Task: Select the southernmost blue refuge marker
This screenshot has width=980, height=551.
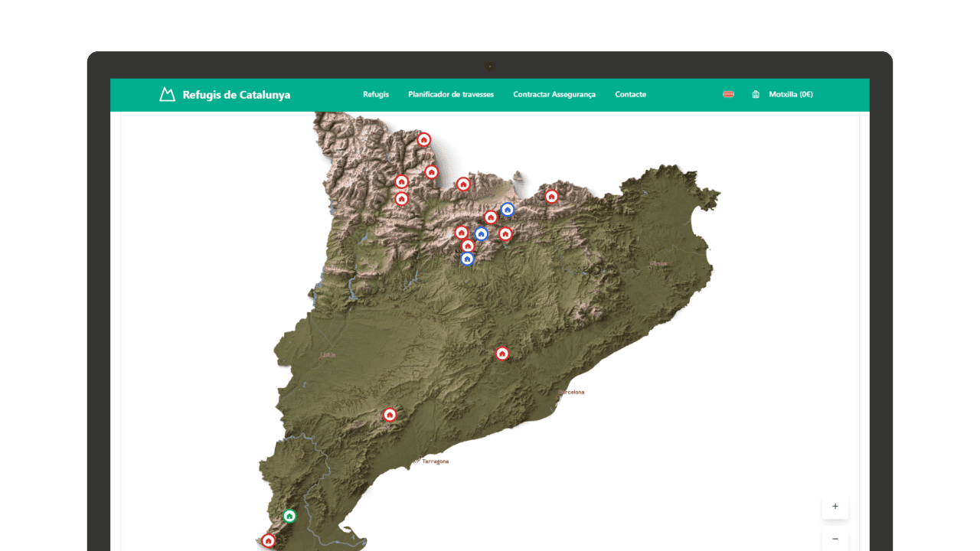Action: point(468,259)
